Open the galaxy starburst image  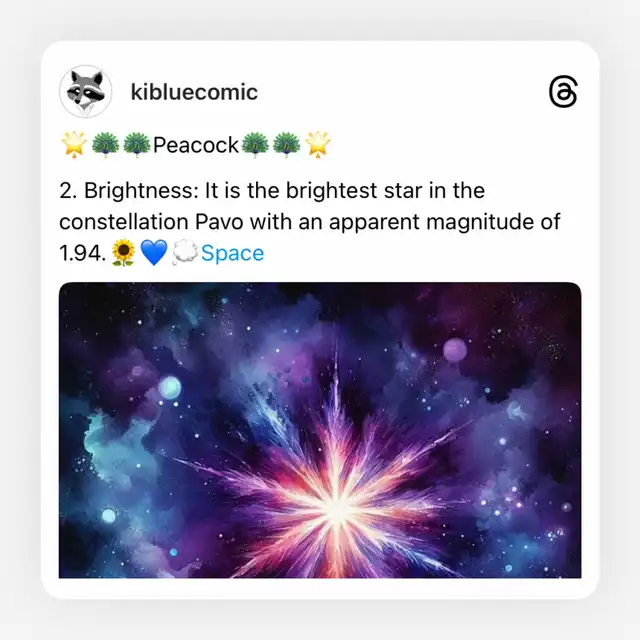(320, 430)
